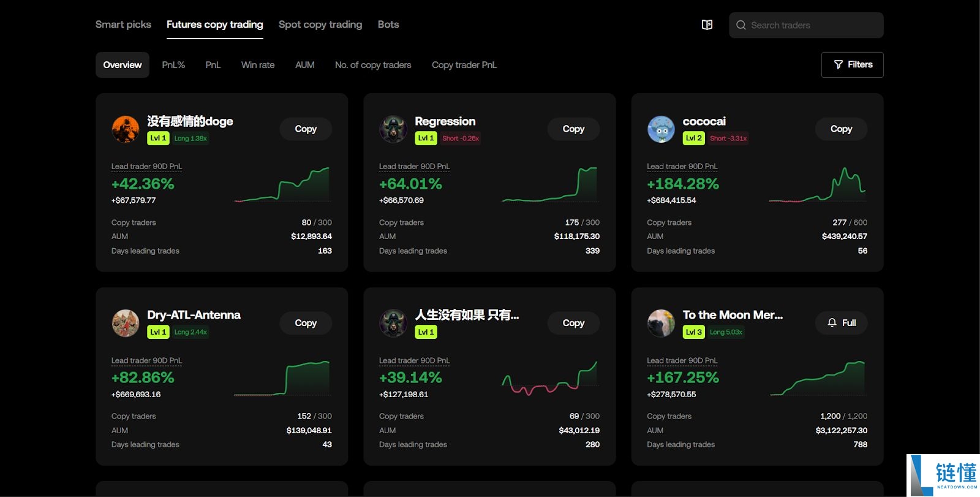This screenshot has width=980, height=497.
Task: Go to the Bots tab
Action: coord(388,25)
